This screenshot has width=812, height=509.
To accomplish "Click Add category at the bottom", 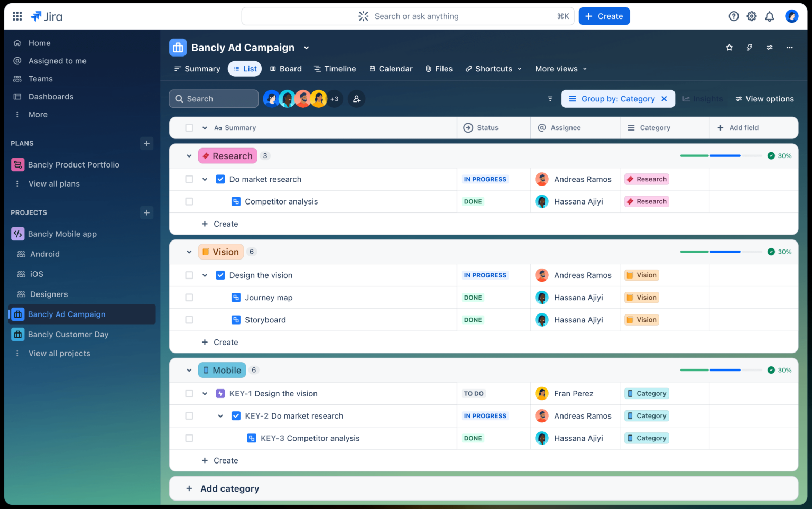I will point(229,488).
